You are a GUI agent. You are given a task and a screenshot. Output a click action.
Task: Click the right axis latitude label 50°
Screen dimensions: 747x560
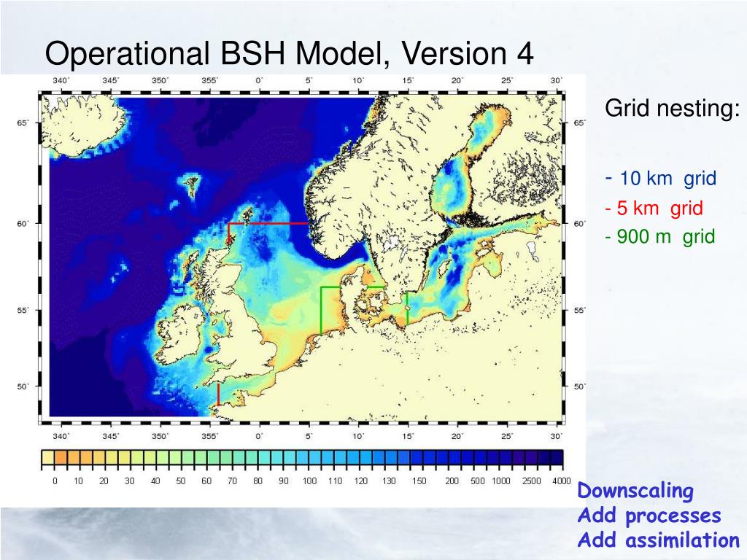pos(580,386)
